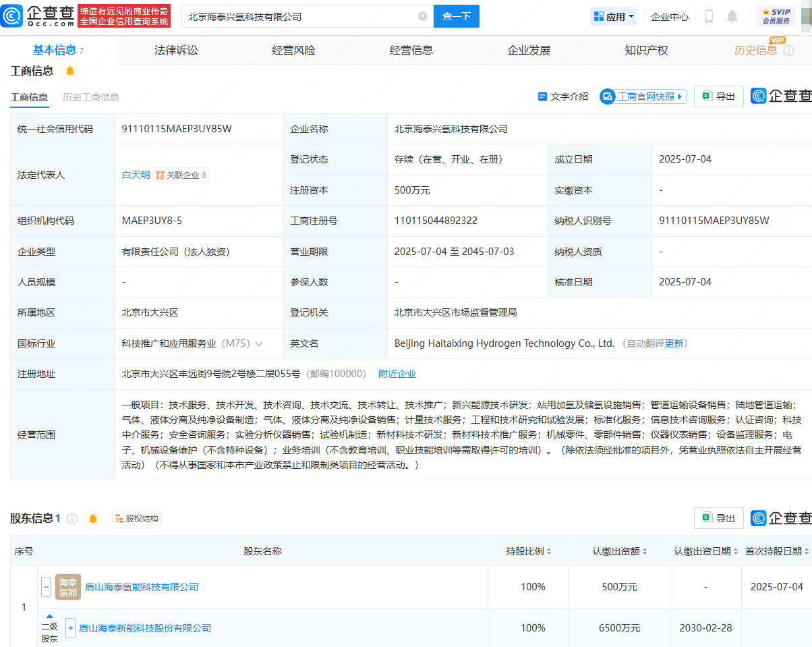
Task: Click the 2030-02-28 contribution date cell
Action: click(705, 629)
